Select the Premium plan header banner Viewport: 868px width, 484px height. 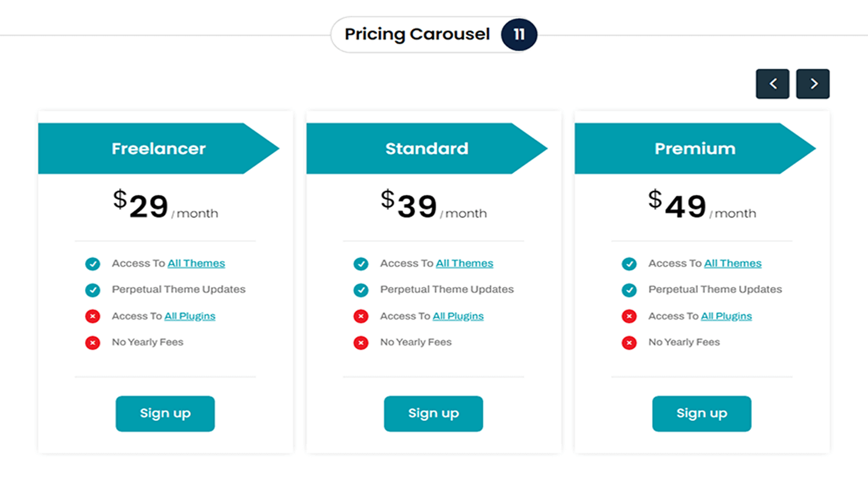point(695,149)
